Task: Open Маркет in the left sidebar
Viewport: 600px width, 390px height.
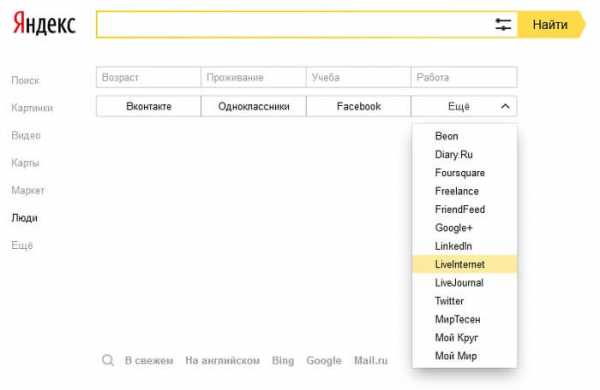Action: click(x=28, y=190)
